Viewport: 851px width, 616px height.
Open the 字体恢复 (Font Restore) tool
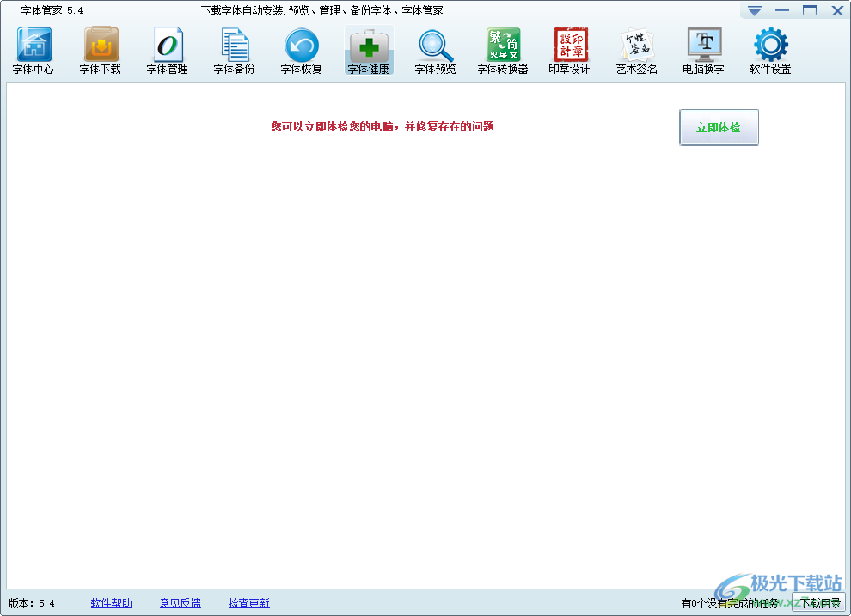coord(301,50)
